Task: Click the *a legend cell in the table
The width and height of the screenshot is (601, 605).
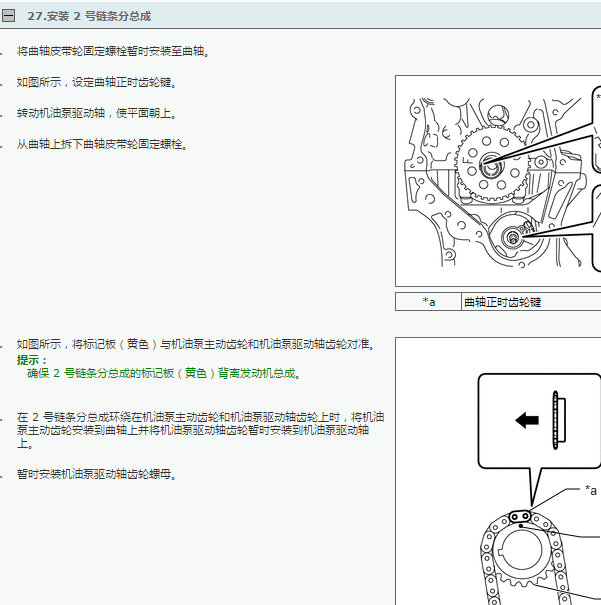Action: tap(429, 302)
